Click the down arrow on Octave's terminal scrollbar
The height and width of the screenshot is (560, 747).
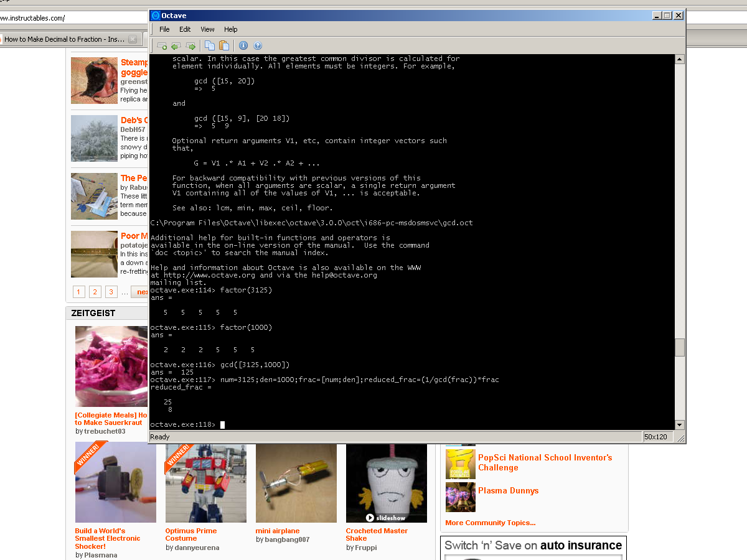pos(679,425)
